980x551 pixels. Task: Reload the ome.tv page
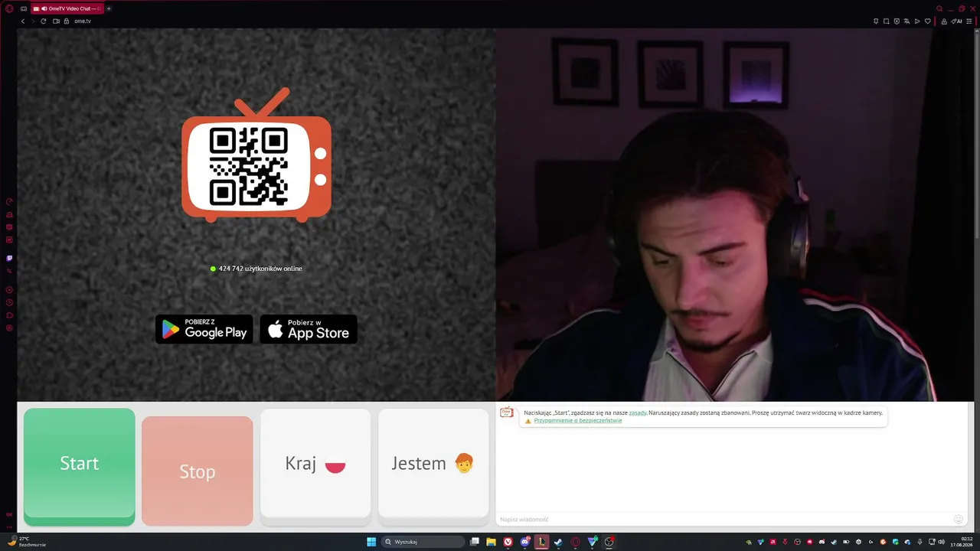[44, 21]
